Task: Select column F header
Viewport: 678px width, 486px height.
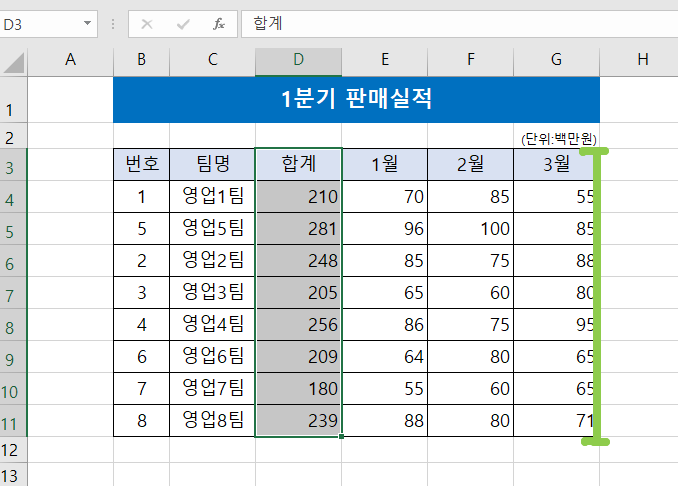Action: pos(470,59)
